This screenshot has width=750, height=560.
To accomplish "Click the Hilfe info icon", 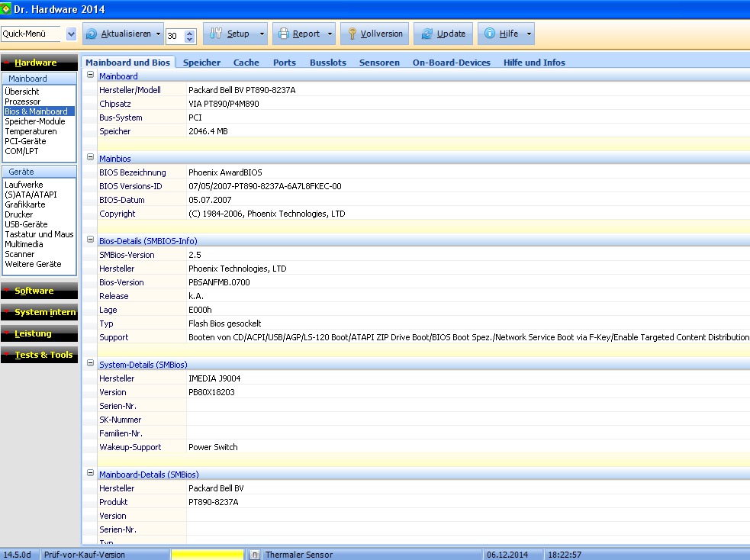I will pos(489,34).
